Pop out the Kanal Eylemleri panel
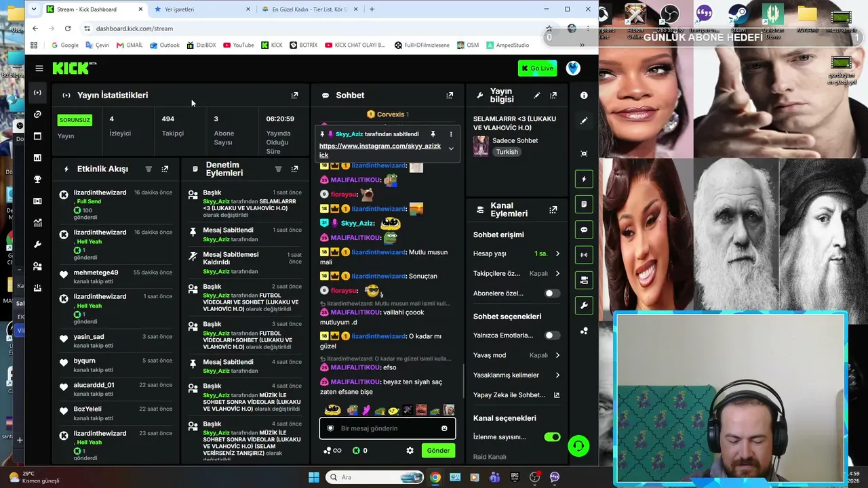The image size is (868, 488). (x=553, y=210)
